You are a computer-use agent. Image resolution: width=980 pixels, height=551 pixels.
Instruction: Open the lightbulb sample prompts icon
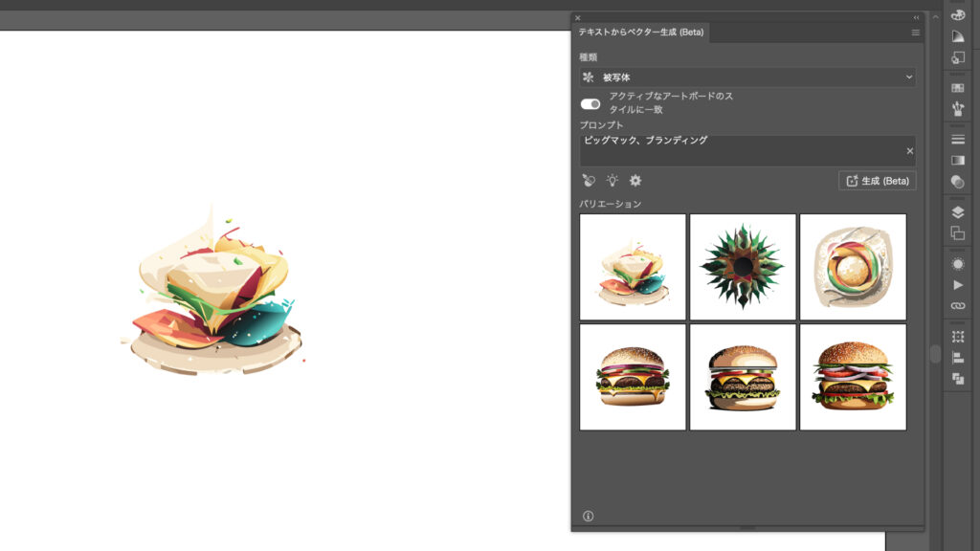(612, 181)
